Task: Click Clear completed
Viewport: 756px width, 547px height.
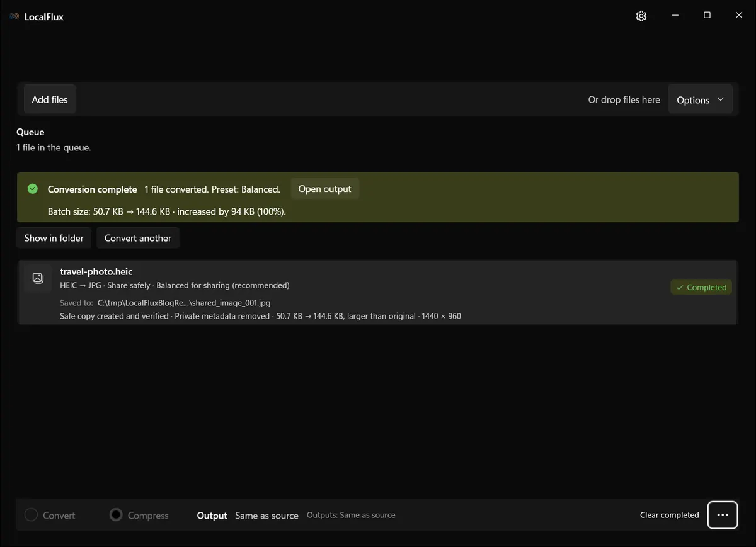Action: click(670, 515)
